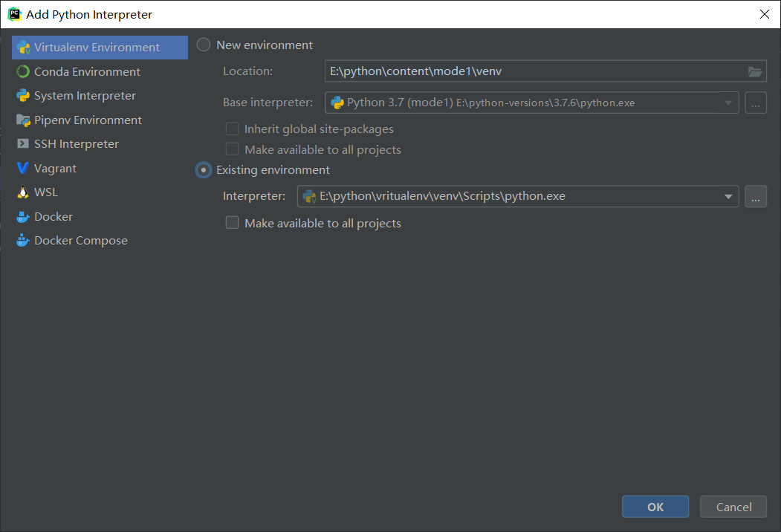The width and height of the screenshot is (781, 532).
Task: Click the Docker Compose whale icon
Action: pyautogui.click(x=23, y=241)
